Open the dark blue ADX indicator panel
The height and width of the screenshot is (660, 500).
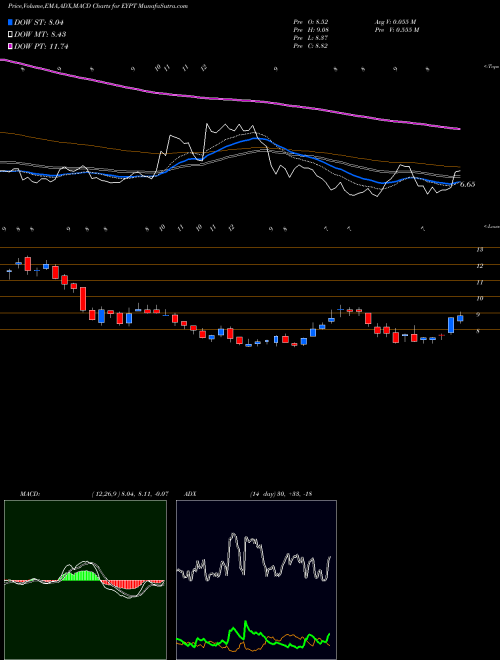(x=256, y=580)
